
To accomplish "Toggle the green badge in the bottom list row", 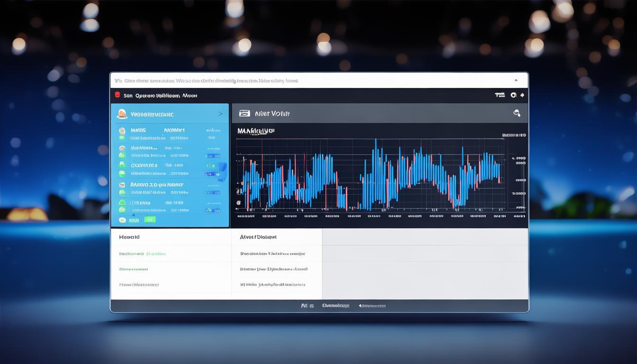I will (150, 219).
